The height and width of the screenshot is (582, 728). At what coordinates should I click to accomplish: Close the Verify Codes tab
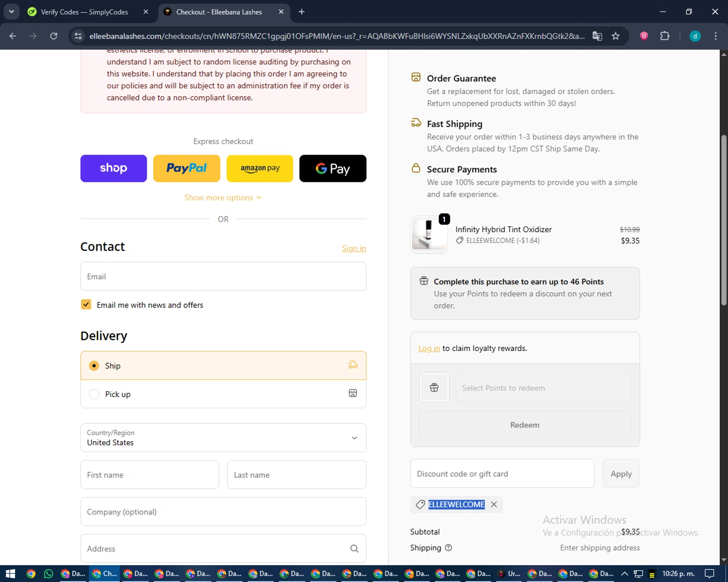coord(146,12)
